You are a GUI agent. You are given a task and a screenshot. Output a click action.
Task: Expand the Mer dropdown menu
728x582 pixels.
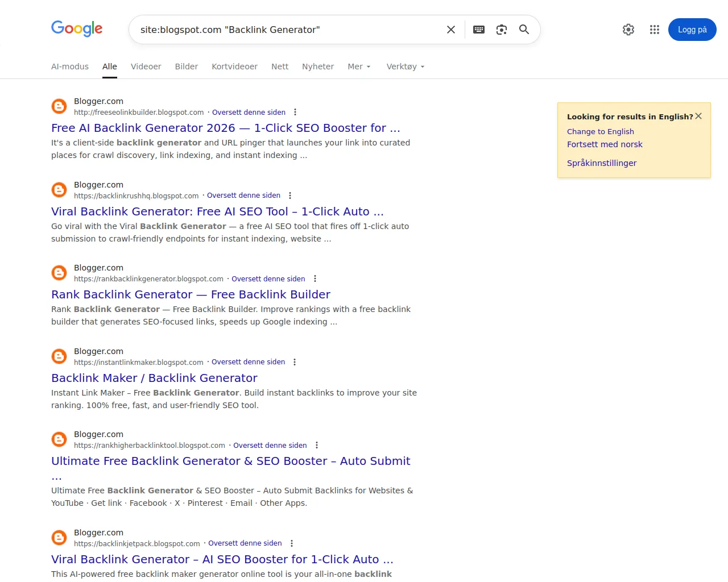[x=359, y=66]
